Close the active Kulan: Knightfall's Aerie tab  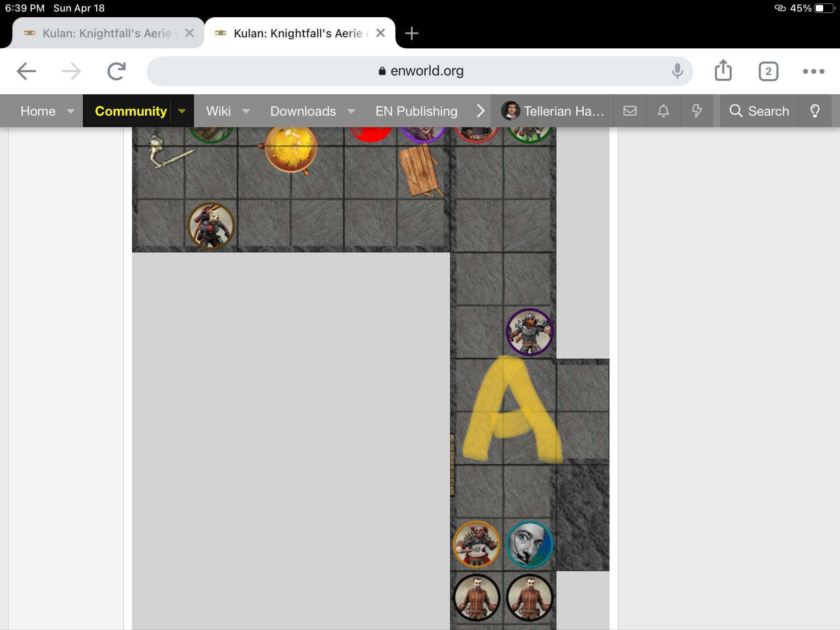click(x=381, y=33)
